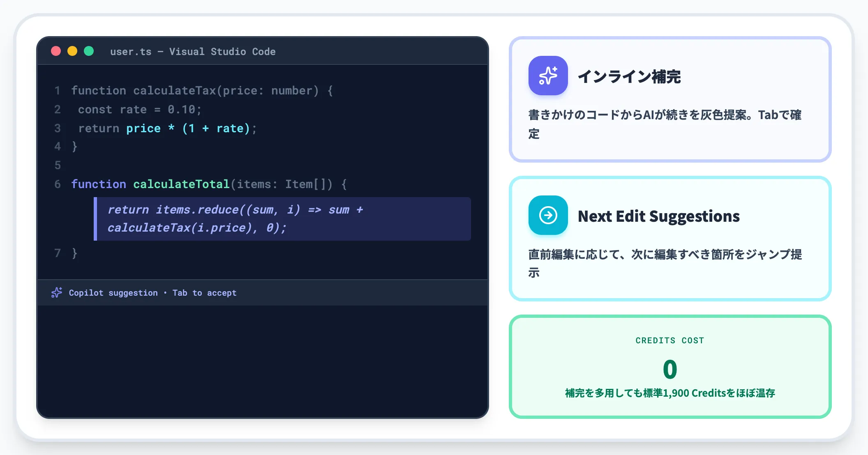Click the return price * (1 + rate) line
Viewport: 868px width, 455px height.
(x=167, y=129)
